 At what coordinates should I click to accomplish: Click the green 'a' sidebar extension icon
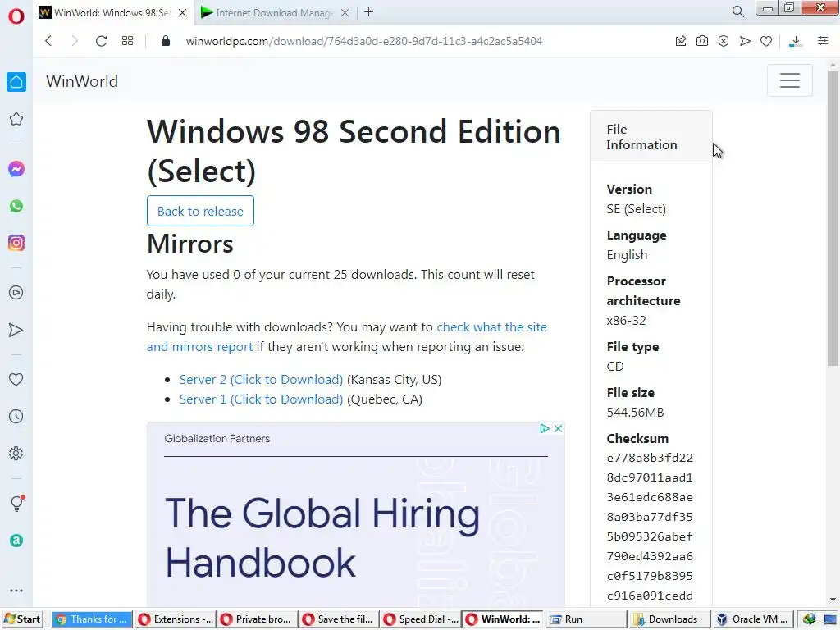coord(16,541)
